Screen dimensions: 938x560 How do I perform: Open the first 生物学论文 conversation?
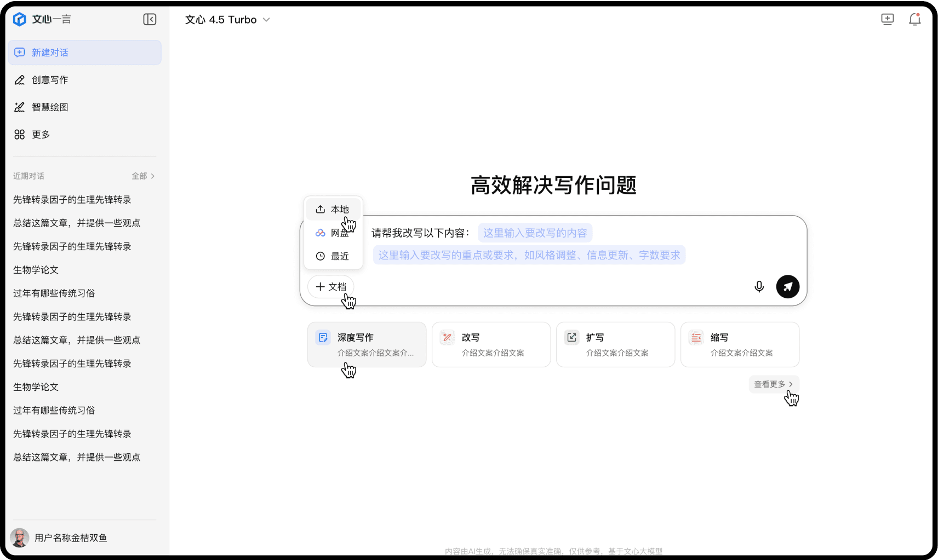click(x=36, y=270)
